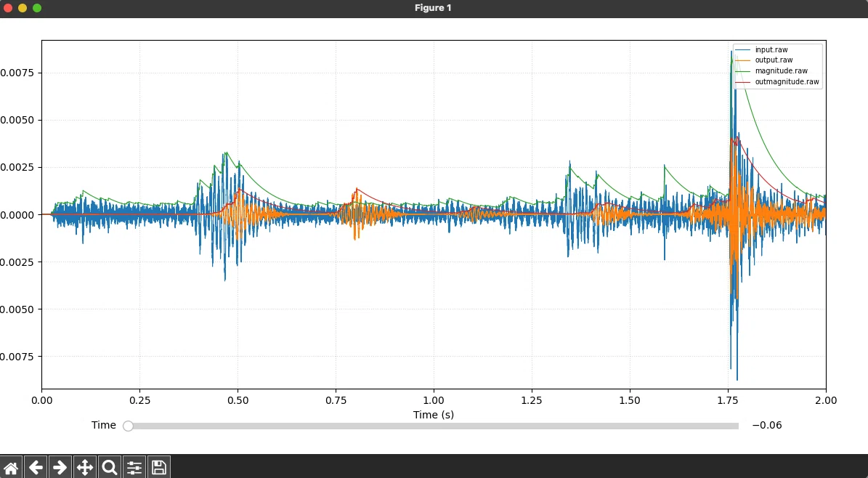Minimize the Figure 1 window
The width and height of the screenshot is (868, 478).
click(x=22, y=8)
